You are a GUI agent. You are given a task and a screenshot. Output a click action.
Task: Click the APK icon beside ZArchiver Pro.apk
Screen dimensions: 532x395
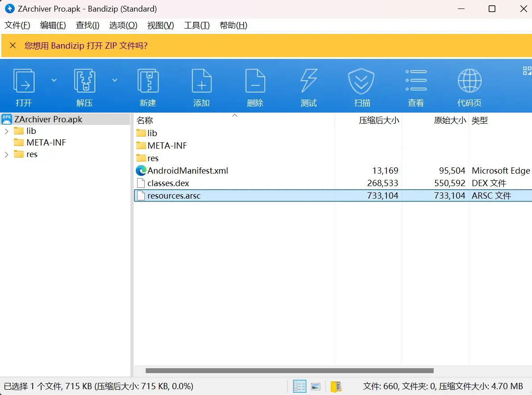tap(6, 119)
